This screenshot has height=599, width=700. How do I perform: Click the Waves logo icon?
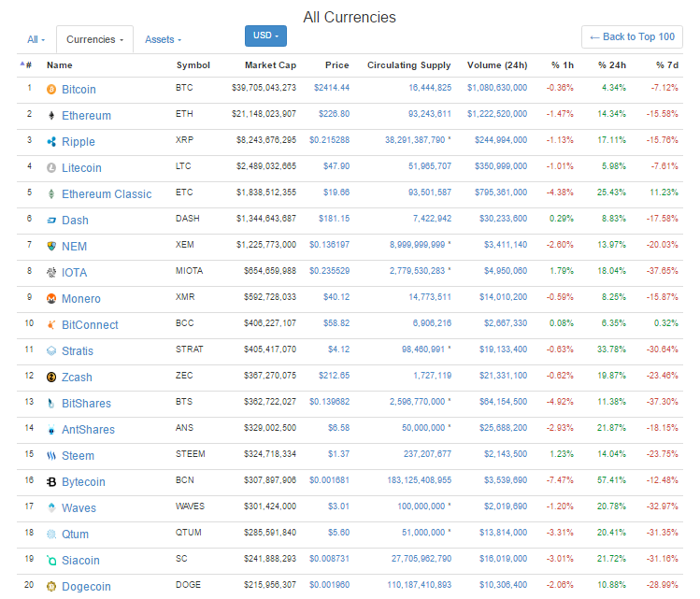tap(51, 508)
